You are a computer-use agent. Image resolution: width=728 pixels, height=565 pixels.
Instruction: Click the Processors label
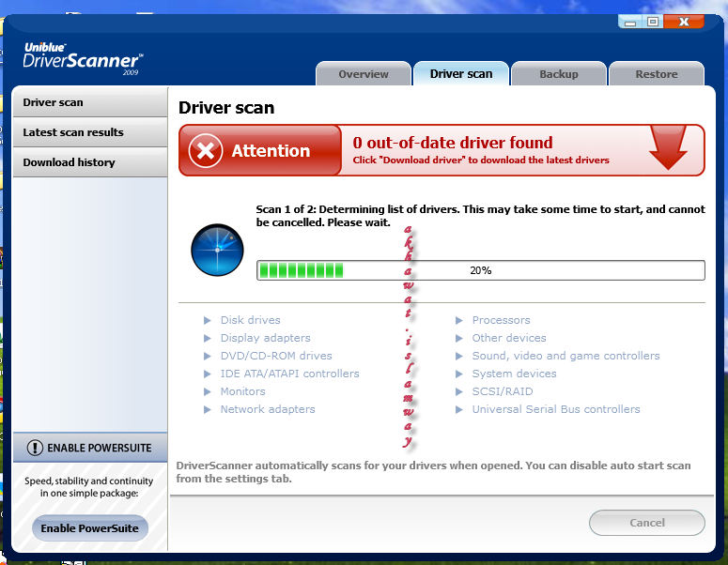[501, 320]
